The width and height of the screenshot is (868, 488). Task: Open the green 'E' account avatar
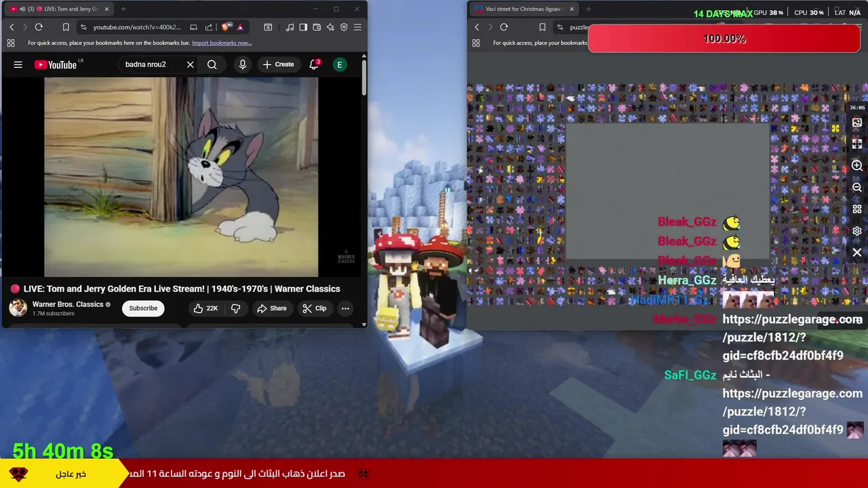tap(340, 64)
